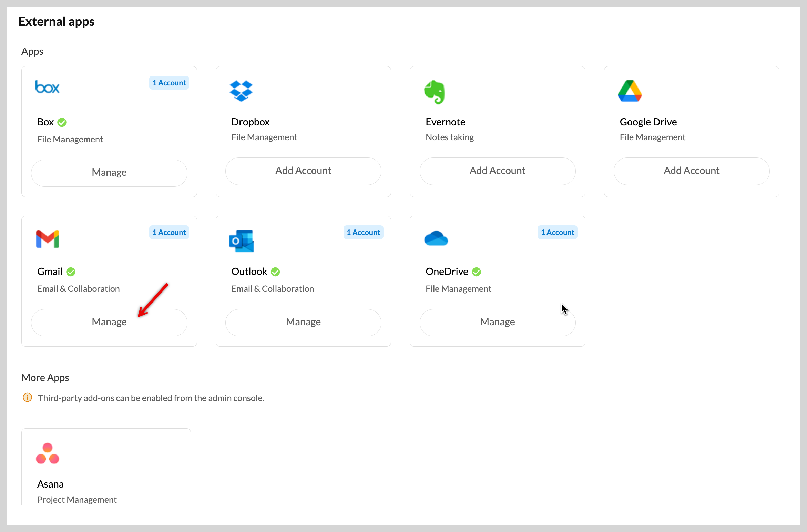Click the OneDrive cloud icon
The width and height of the screenshot is (807, 532).
(x=436, y=238)
